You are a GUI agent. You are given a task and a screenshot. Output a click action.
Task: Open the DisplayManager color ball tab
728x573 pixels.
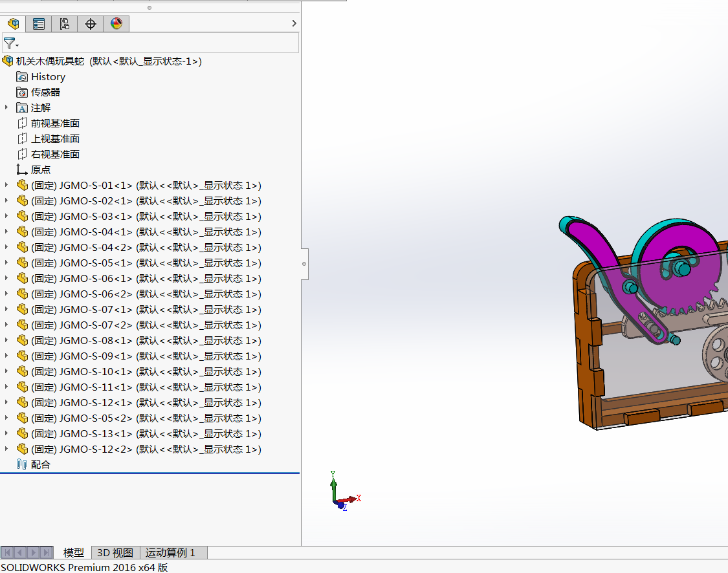tap(116, 24)
